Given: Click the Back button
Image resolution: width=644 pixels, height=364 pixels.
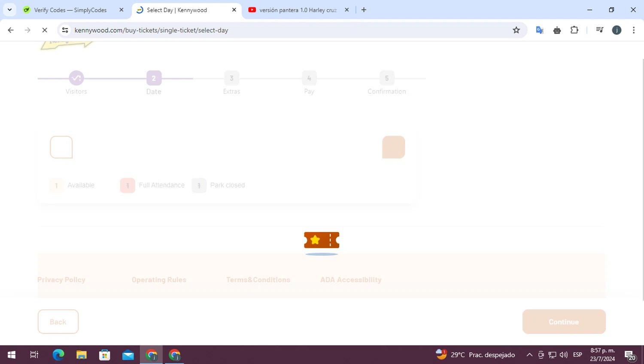Looking at the screenshot, I should tap(58, 321).
